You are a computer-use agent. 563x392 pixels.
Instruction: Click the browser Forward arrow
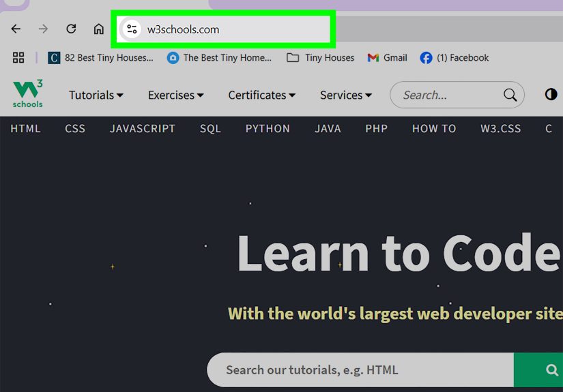[x=43, y=29]
